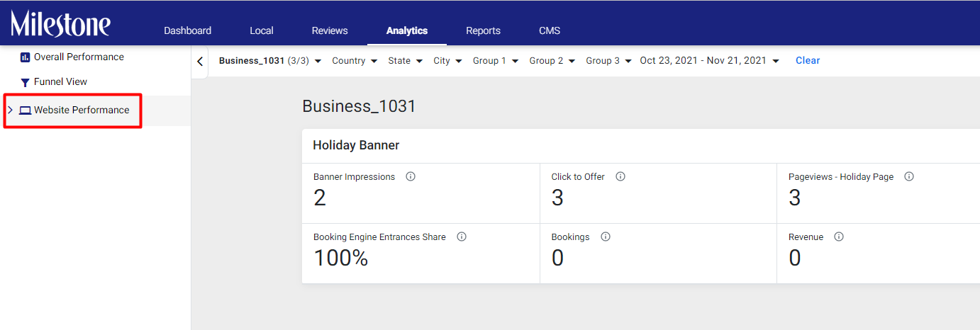Click the Revenue label
The height and width of the screenshot is (330, 980).
point(806,237)
